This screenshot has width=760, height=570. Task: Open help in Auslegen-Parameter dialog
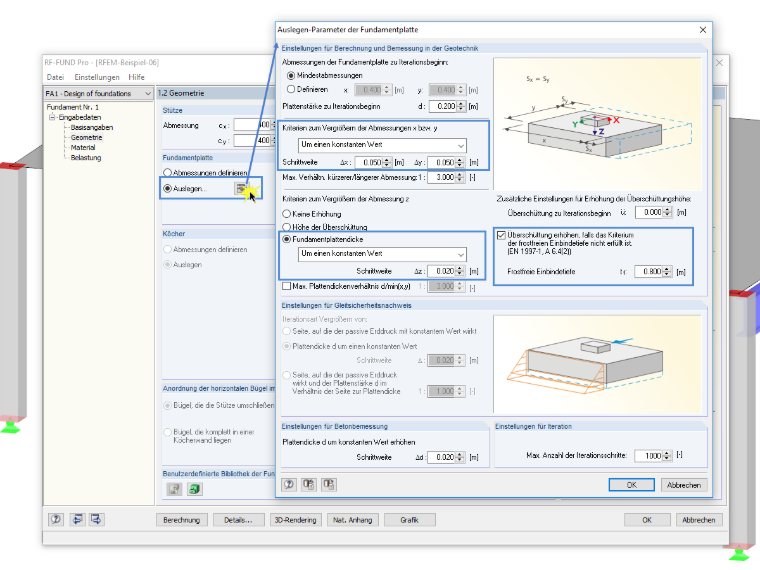pos(289,484)
